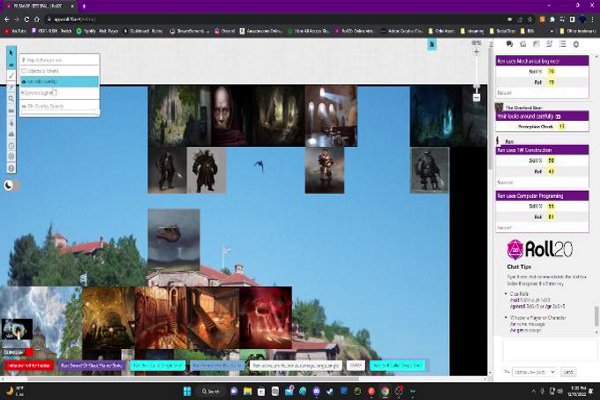The height and width of the screenshot is (400, 600).
Task: Select the sunlit arched hall image
Action: [331, 116]
